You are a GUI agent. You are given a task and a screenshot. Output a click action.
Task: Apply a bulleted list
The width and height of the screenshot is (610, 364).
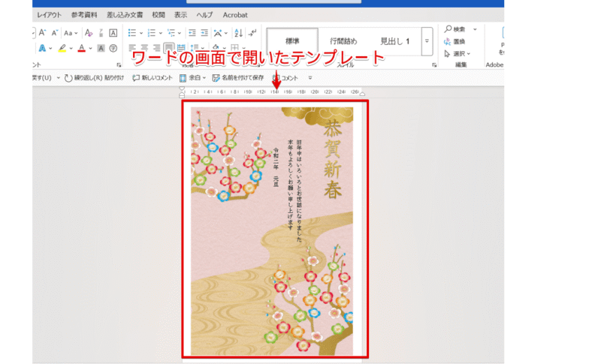(132, 33)
